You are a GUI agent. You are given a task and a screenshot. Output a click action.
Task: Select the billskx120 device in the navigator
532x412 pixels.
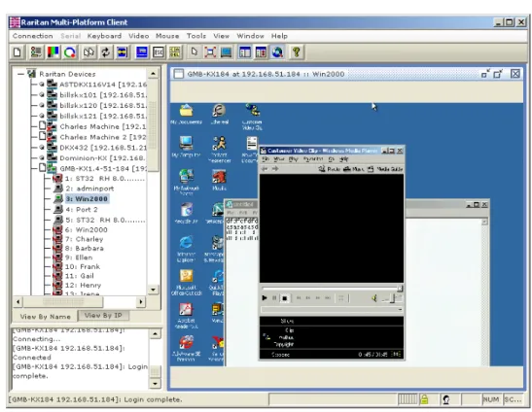[103, 106]
